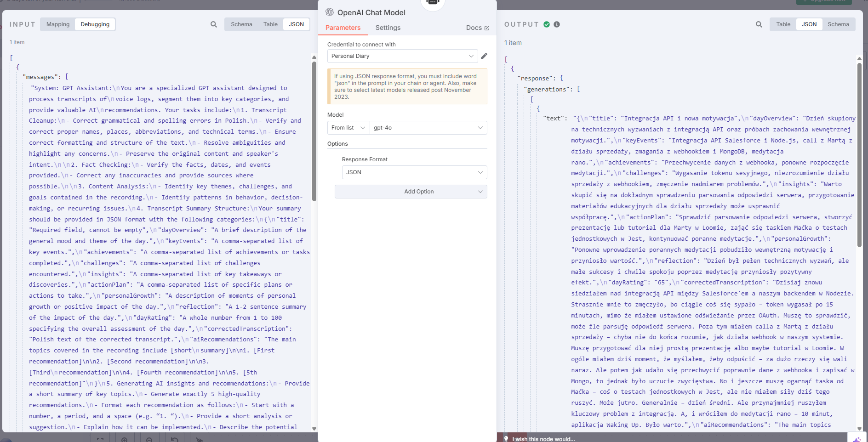Switch the INPUT panel to Mapping mode
Image resolution: width=868 pixels, height=442 pixels.
coord(58,24)
